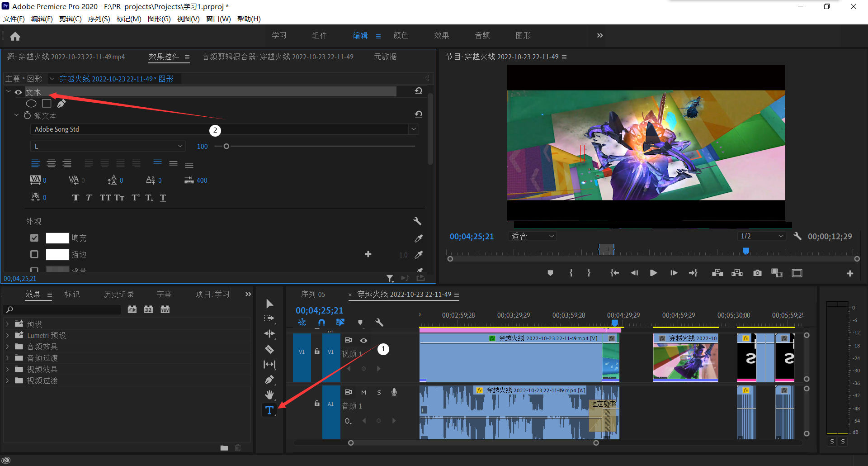The image size is (868, 466).
Task: Select the Type tool in toolbar
Action: click(269, 410)
